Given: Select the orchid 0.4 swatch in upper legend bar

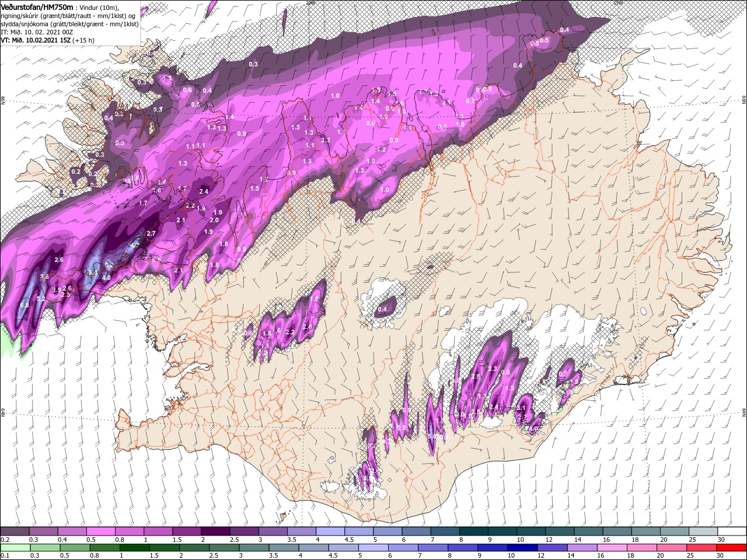Looking at the screenshot, I should click(72, 531).
